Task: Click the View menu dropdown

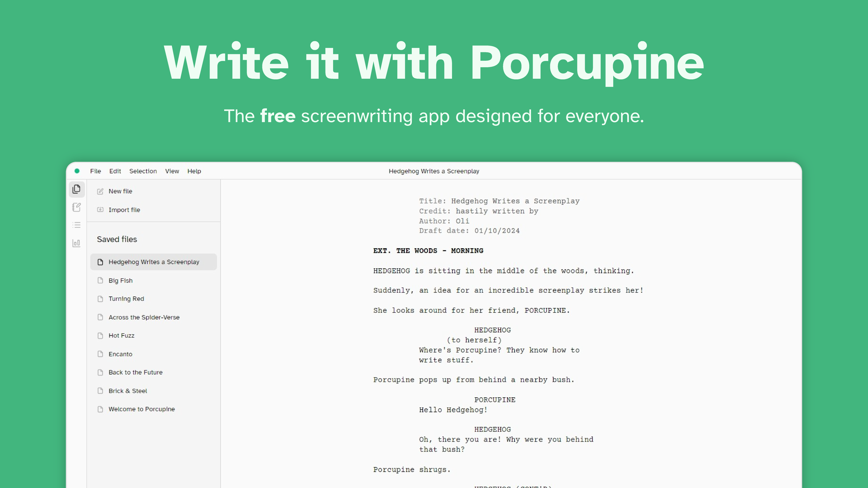Action: [x=172, y=171]
